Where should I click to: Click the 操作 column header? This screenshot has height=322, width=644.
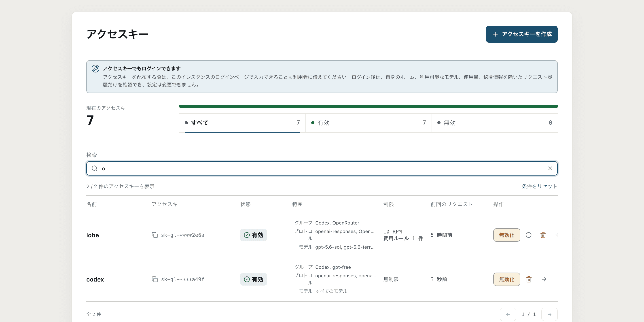[498, 204]
